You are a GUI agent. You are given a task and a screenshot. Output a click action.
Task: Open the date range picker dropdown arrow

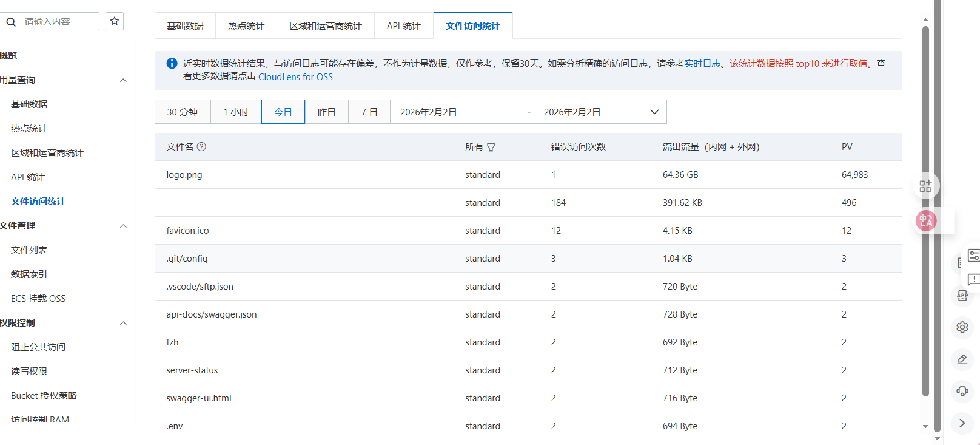(654, 112)
